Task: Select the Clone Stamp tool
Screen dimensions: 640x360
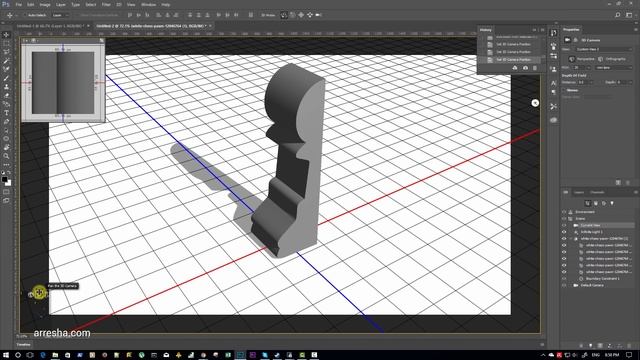Action: [x=6, y=87]
